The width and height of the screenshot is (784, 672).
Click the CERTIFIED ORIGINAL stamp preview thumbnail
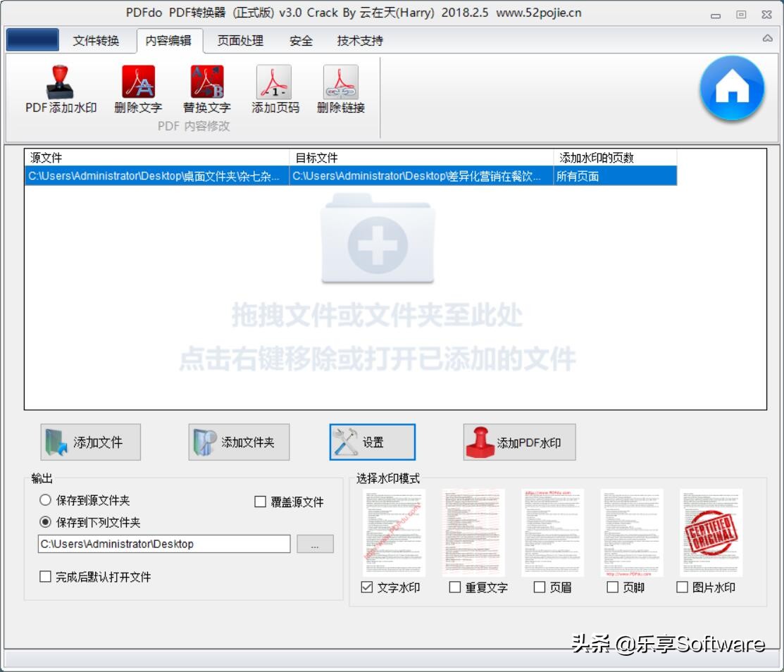(709, 532)
